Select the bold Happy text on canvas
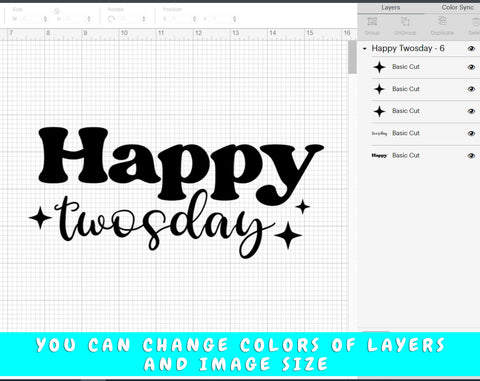Viewport: 480px width, 381px height. click(181, 166)
